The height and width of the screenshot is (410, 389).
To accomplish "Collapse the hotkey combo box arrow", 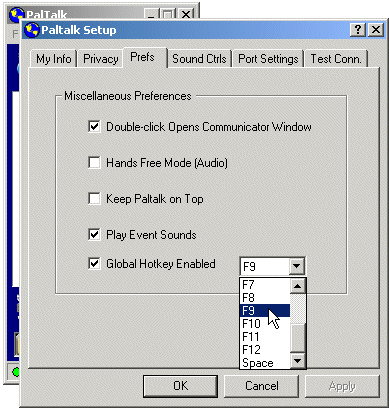I will 296,266.
